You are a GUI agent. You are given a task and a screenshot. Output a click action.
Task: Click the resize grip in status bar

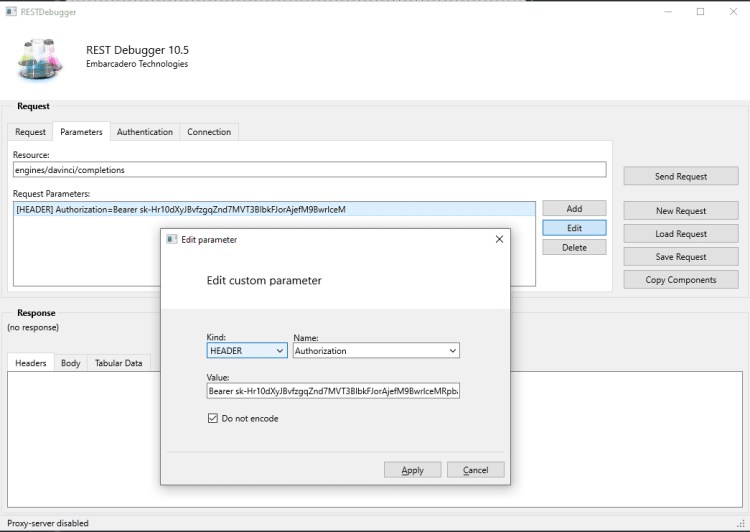741,524
